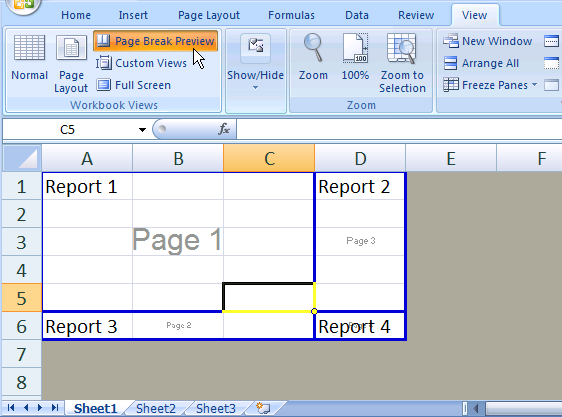
Task: Switch to Sheet1 tab
Action: coord(95,408)
